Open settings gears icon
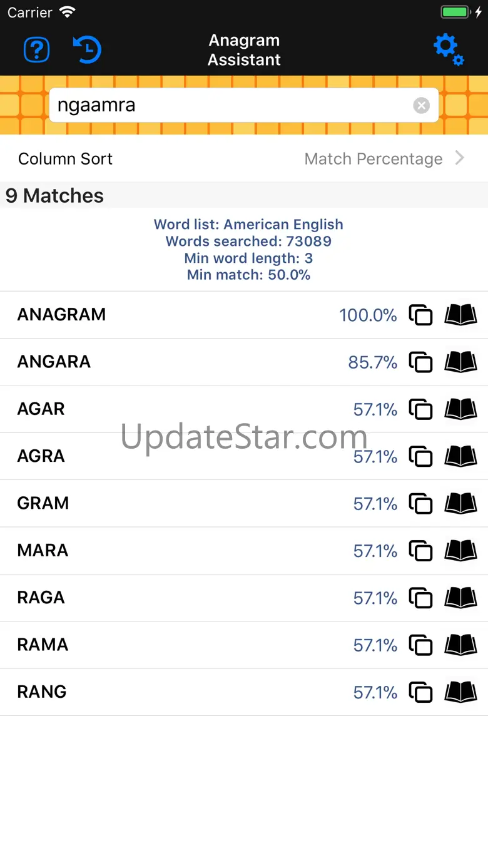 click(449, 50)
